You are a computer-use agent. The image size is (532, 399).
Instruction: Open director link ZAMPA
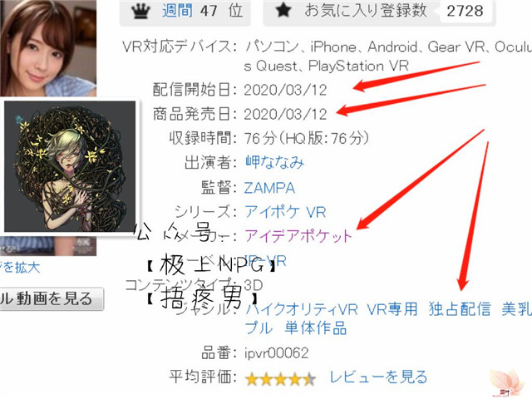click(x=269, y=188)
